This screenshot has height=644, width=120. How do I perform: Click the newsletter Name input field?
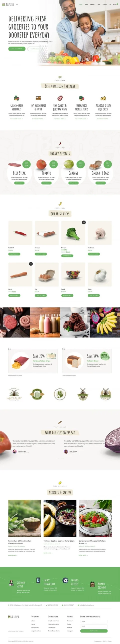point(94,621)
